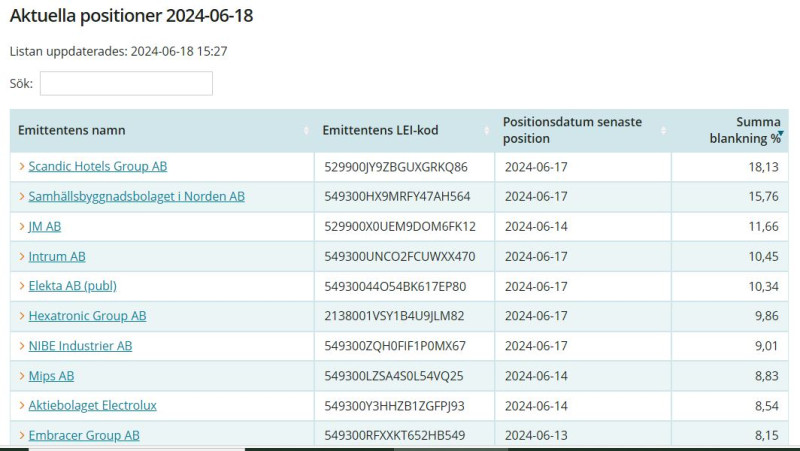Screen dimensions: 800x451
Task: Sort by Summa blankning % column header
Action: (x=730, y=130)
